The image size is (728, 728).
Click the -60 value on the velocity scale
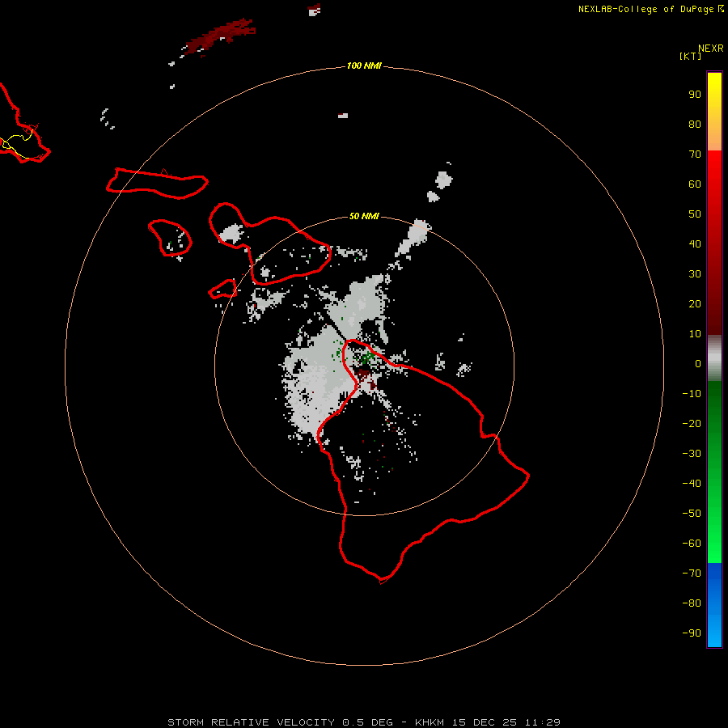[692, 544]
